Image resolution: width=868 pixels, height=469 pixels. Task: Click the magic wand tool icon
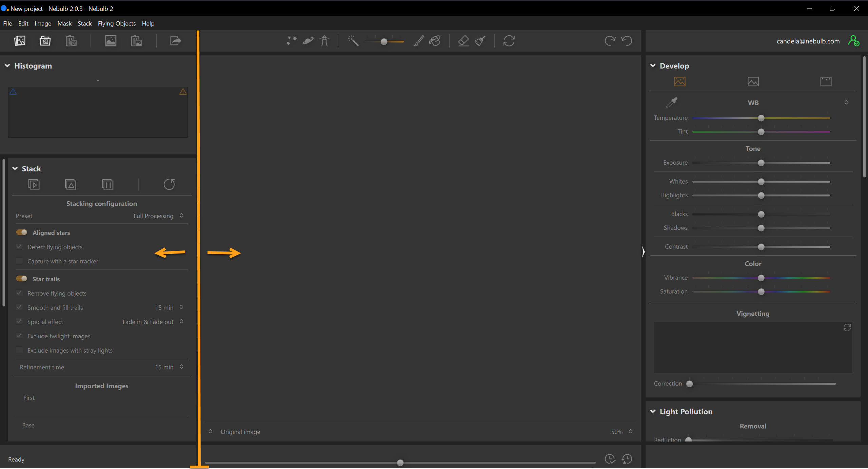353,41
